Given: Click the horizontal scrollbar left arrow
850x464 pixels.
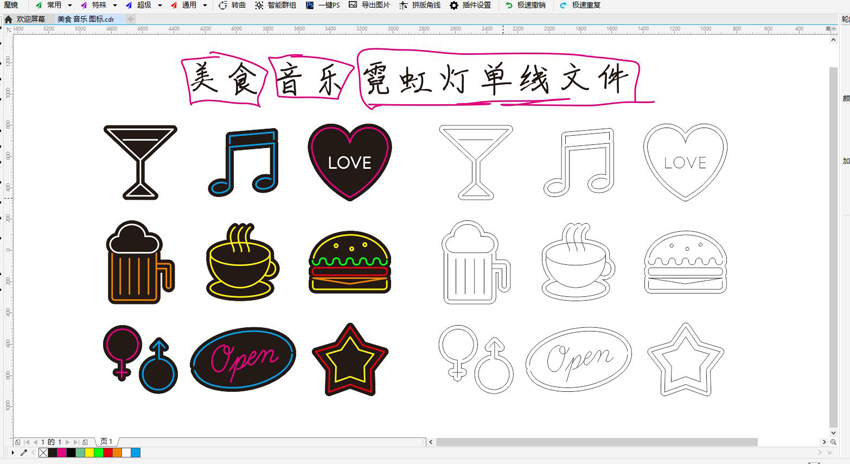Looking at the screenshot, I should point(430,442).
